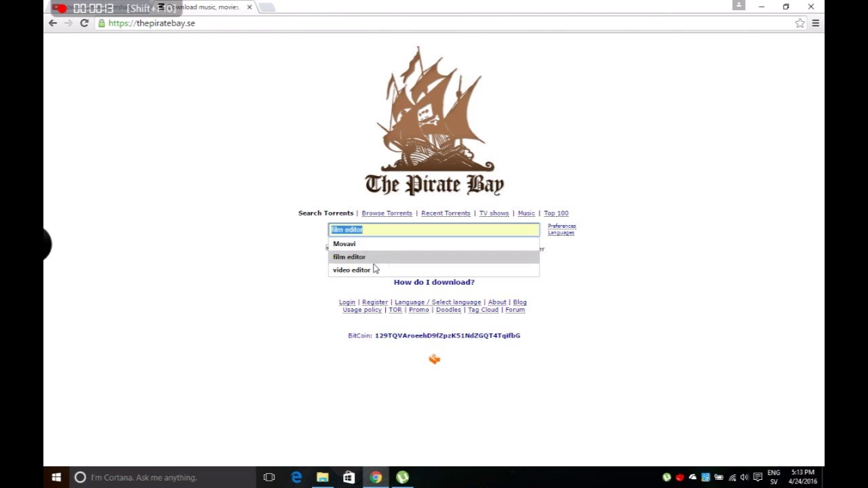The height and width of the screenshot is (488, 868).
Task: Read the Usage policy link
Action: pos(362,310)
